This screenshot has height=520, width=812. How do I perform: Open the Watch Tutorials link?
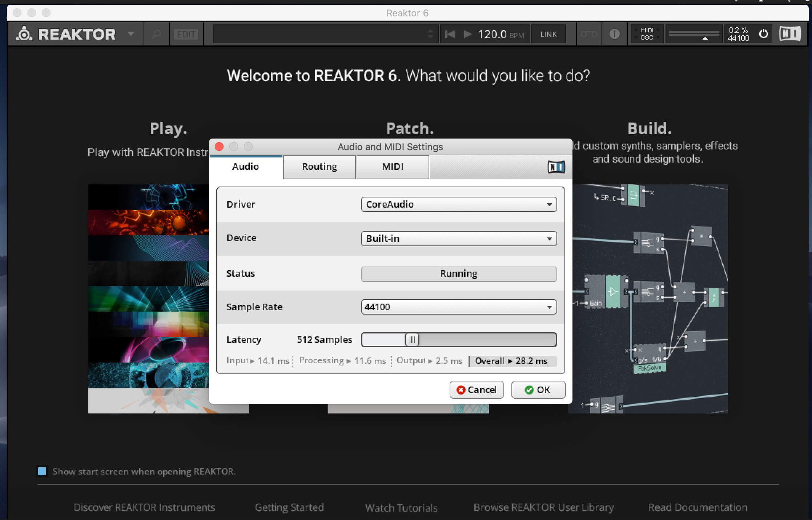[x=401, y=508]
